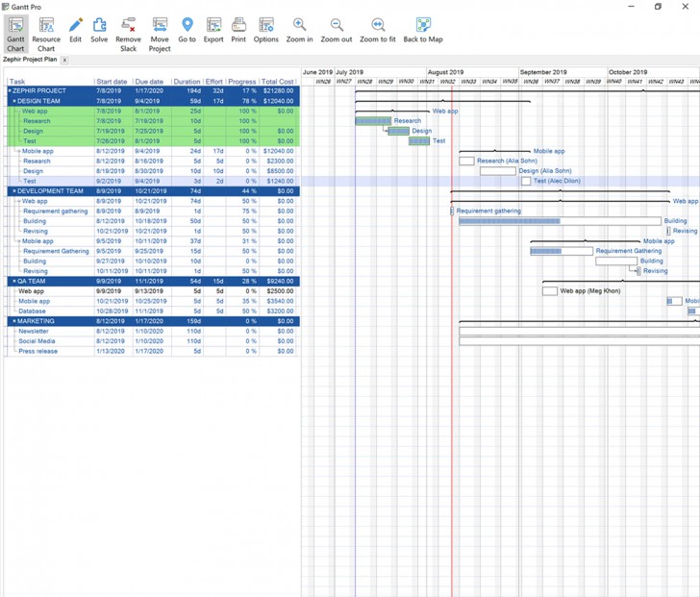Viewport: 700px width, 597px height.
Task: Click the Progress column header
Action: (x=242, y=82)
